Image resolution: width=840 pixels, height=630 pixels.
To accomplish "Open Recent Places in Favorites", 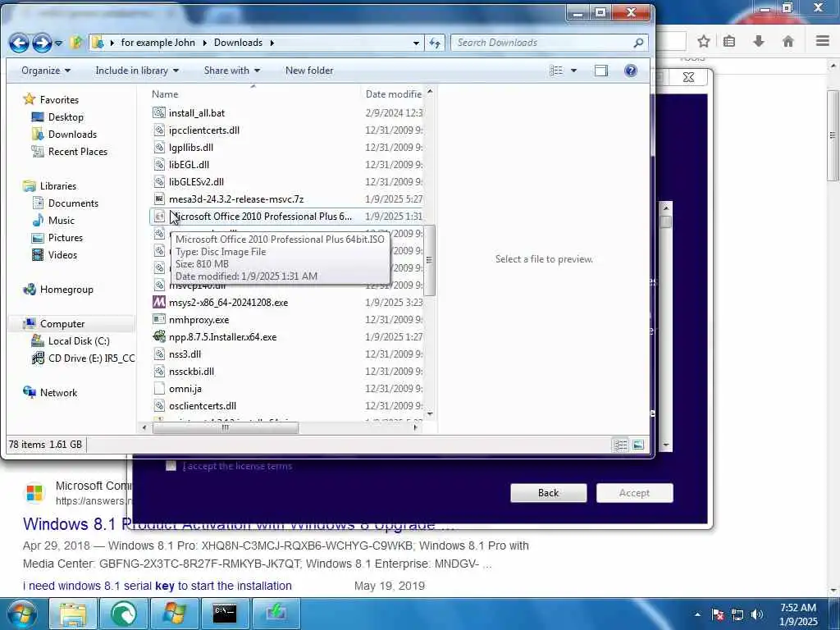I will (78, 152).
